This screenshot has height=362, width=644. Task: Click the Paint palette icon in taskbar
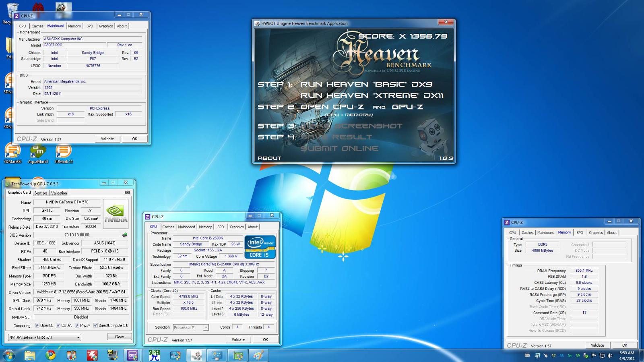coord(258,355)
